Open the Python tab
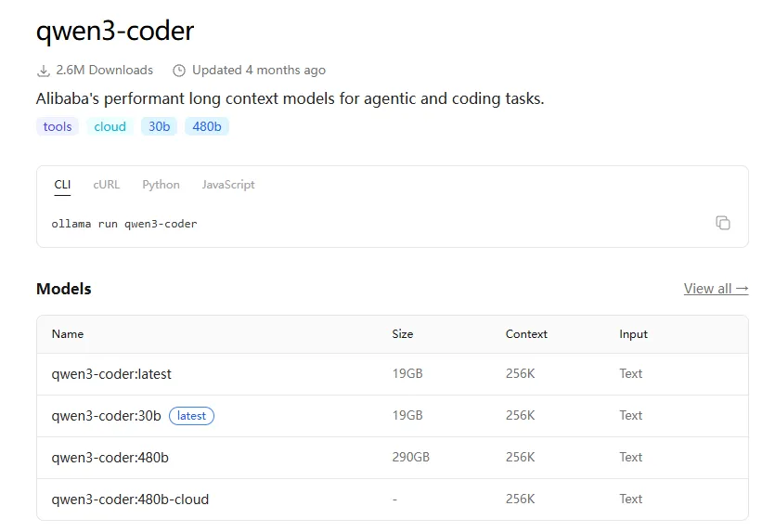Viewport: 775px width, 532px height. (161, 185)
